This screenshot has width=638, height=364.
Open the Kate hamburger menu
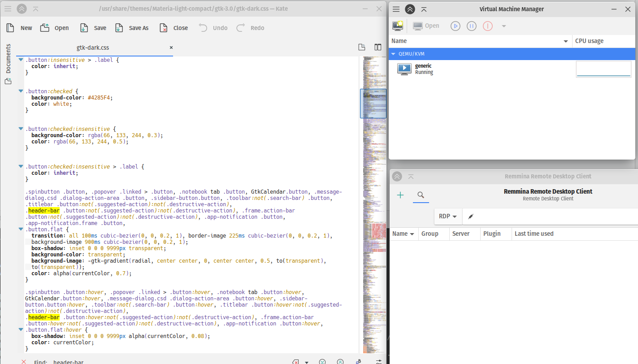pos(8,9)
